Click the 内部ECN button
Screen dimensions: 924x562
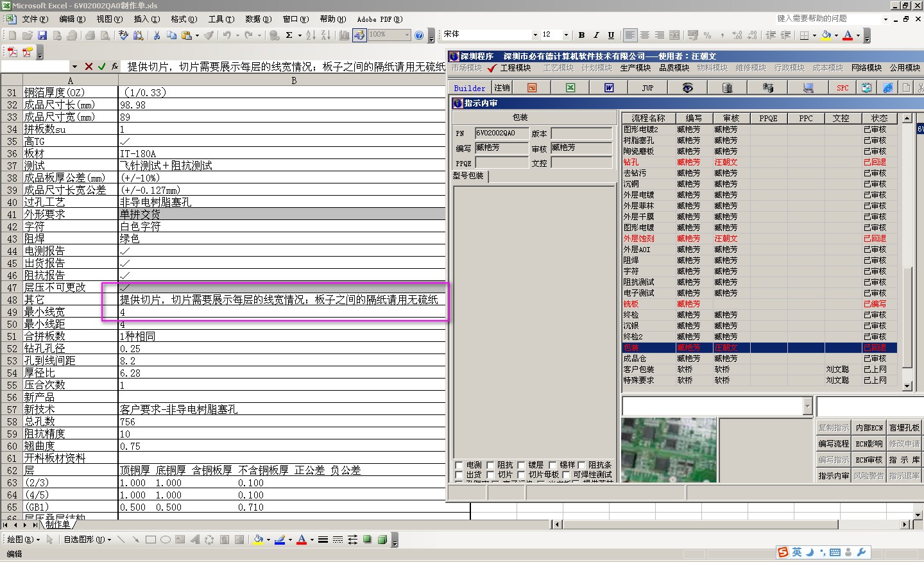869,428
